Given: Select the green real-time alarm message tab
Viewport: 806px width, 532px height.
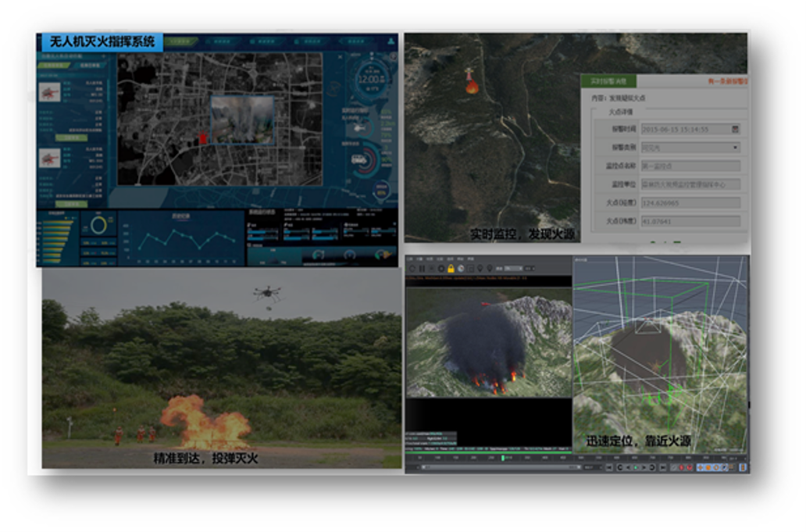Looking at the screenshot, I should pos(608,81).
